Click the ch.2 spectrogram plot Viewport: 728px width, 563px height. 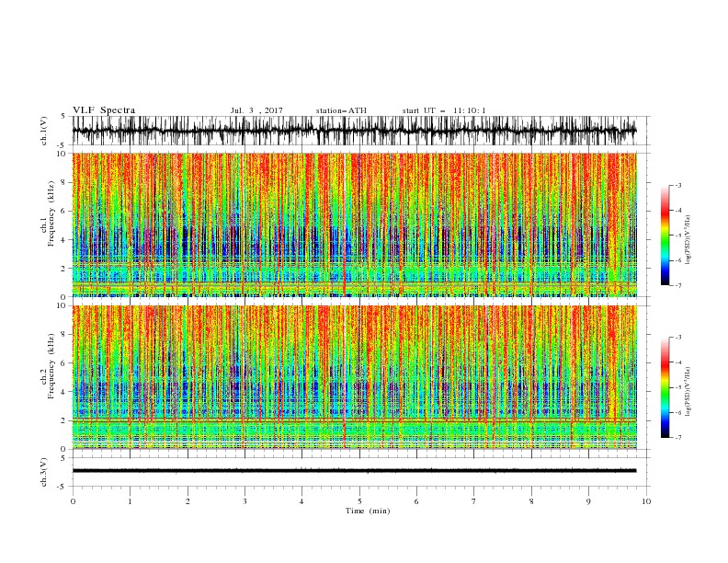(354, 377)
